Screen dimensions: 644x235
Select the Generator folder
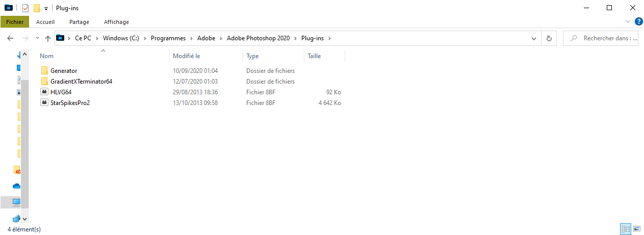click(64, 71)
